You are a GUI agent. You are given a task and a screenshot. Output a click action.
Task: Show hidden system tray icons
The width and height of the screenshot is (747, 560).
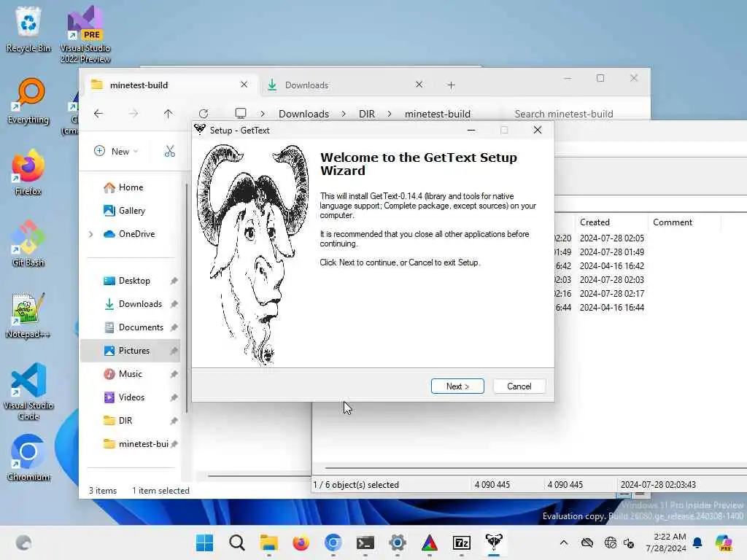point(564,542)
